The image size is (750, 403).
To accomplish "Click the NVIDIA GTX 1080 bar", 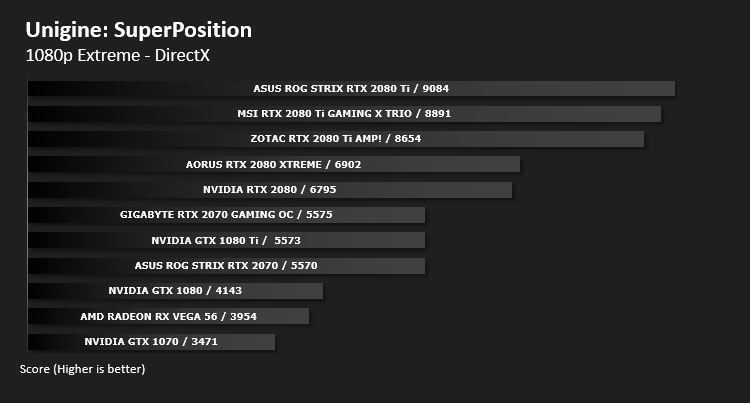I will [x=175, y=291].
